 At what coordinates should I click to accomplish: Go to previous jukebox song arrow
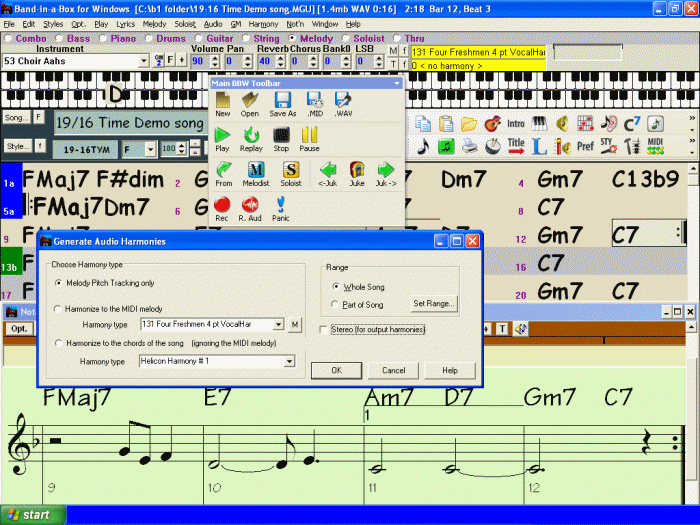coord(328,174)
